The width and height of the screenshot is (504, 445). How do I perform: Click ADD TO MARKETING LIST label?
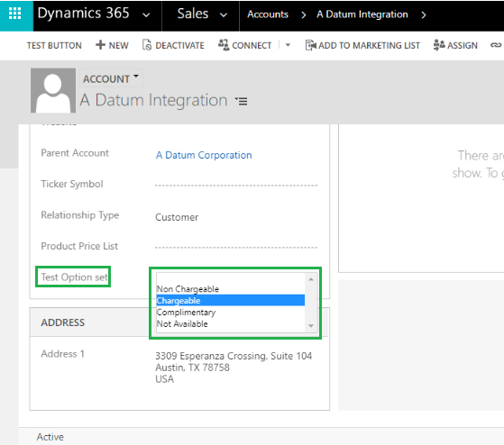(x=370, y=46)
